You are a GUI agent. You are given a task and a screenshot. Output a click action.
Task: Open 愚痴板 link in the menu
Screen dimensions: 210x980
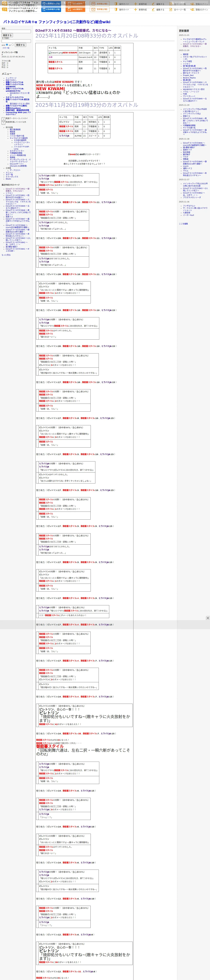click(13, 157)
